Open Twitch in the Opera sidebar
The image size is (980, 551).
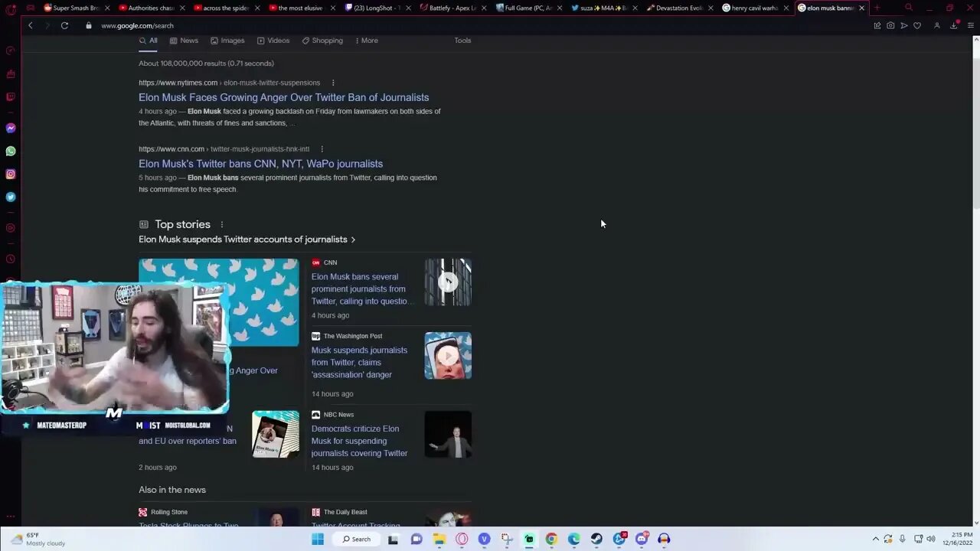[x=11, y=97]
